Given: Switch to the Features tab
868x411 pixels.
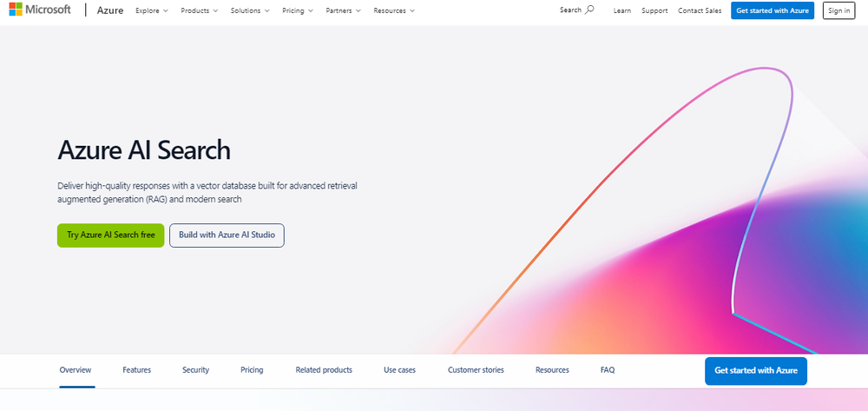Looking at the screenshot, I should point(137,370).
